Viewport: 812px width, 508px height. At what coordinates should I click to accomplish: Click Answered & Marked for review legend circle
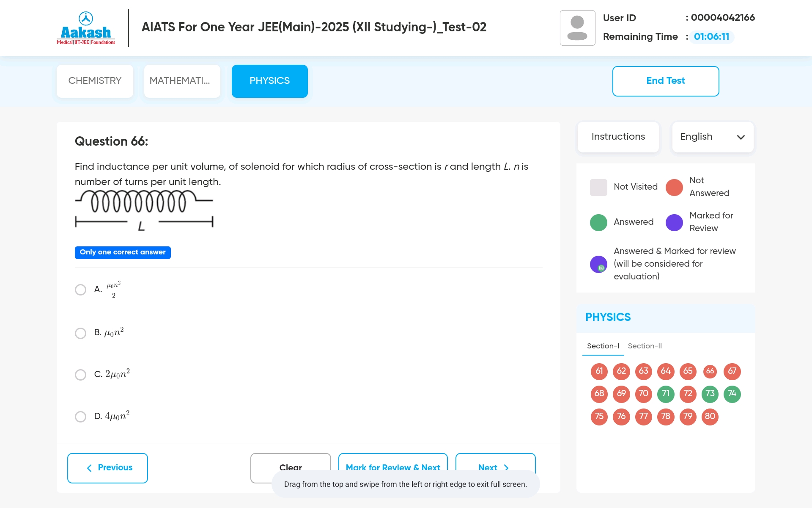pos(598,264)
